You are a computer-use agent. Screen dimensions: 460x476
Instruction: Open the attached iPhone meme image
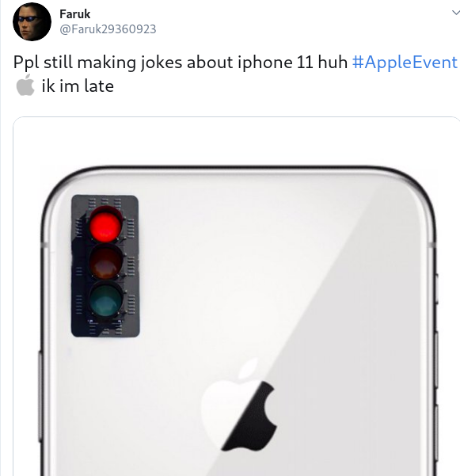[237, 296]
